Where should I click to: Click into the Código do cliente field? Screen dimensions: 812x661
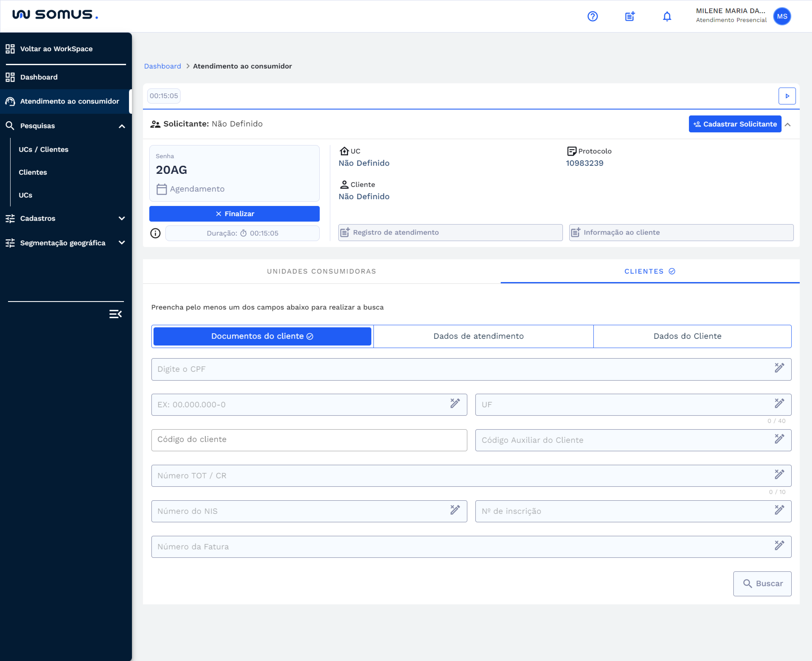pos(309,440)
